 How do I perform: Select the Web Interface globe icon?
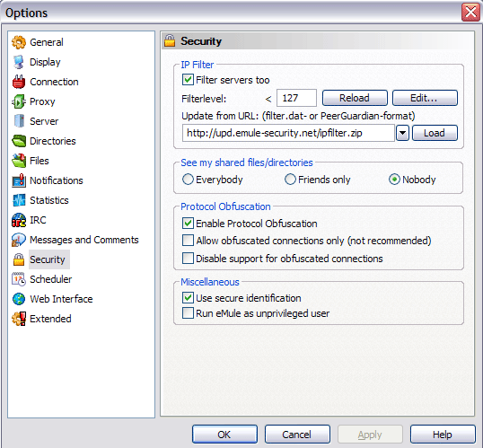pyautogui.click(x=19, y=299)
